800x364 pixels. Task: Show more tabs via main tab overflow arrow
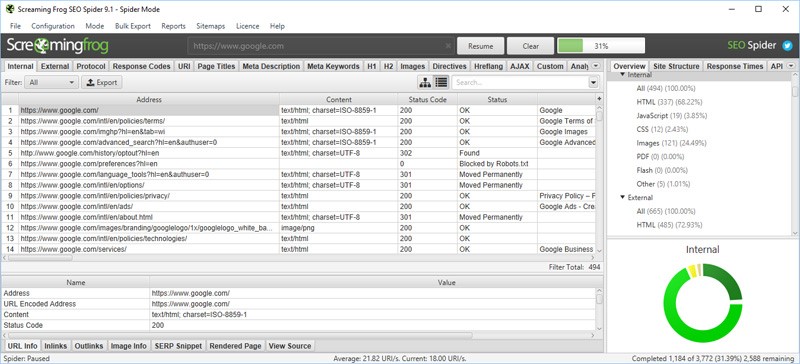coord(596,66)
